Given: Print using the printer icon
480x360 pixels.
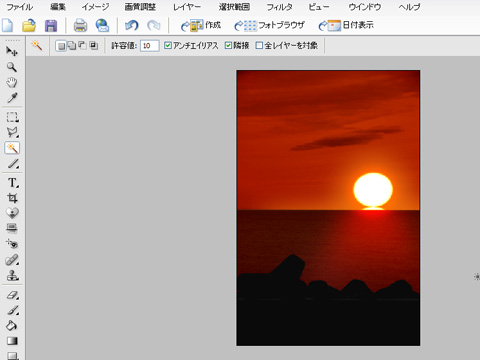Looking at the screenshot, I should 80,25.
